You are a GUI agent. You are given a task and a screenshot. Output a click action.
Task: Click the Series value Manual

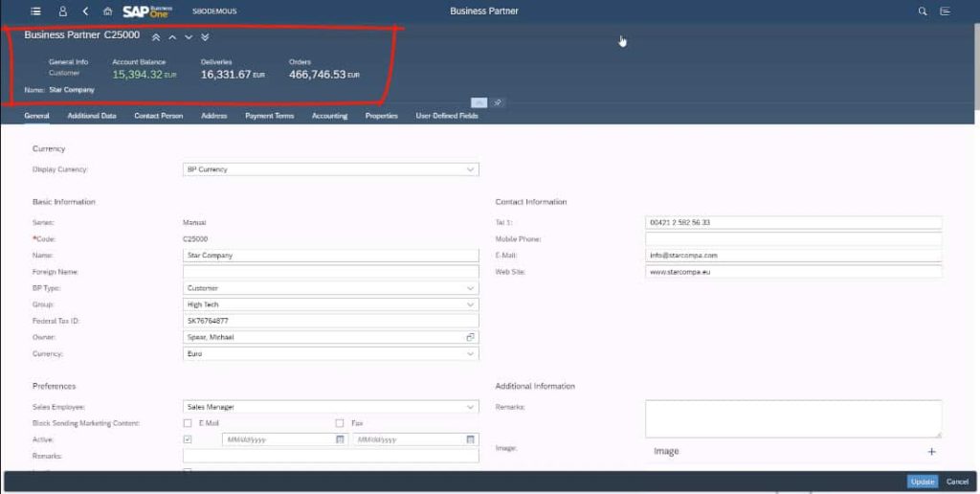point(194,223)
